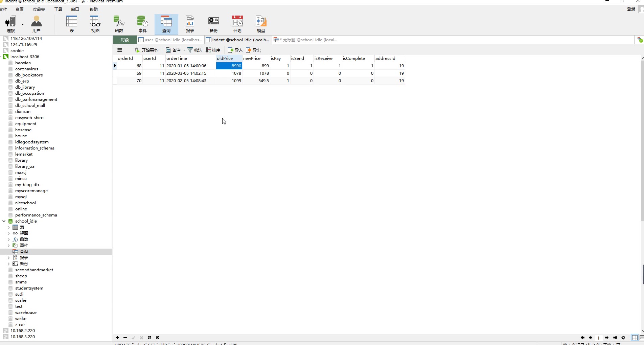Open the hamburger menu in table toolbar

coord(120,50)
